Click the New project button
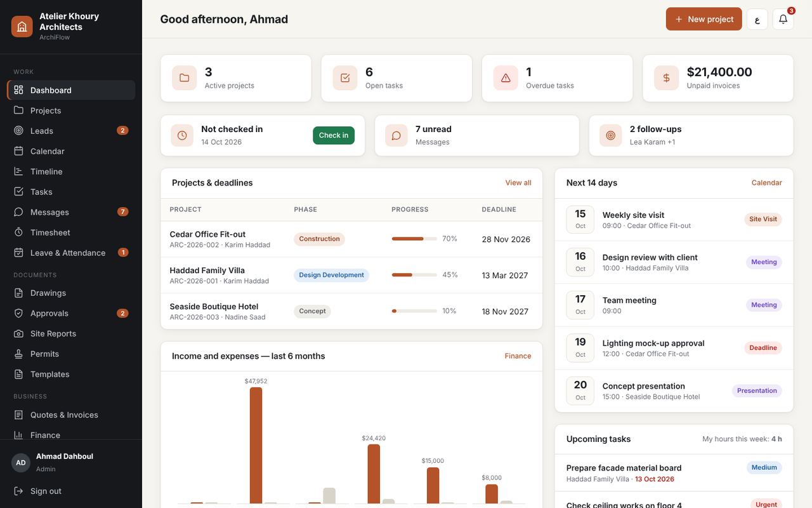 (704, 19)
